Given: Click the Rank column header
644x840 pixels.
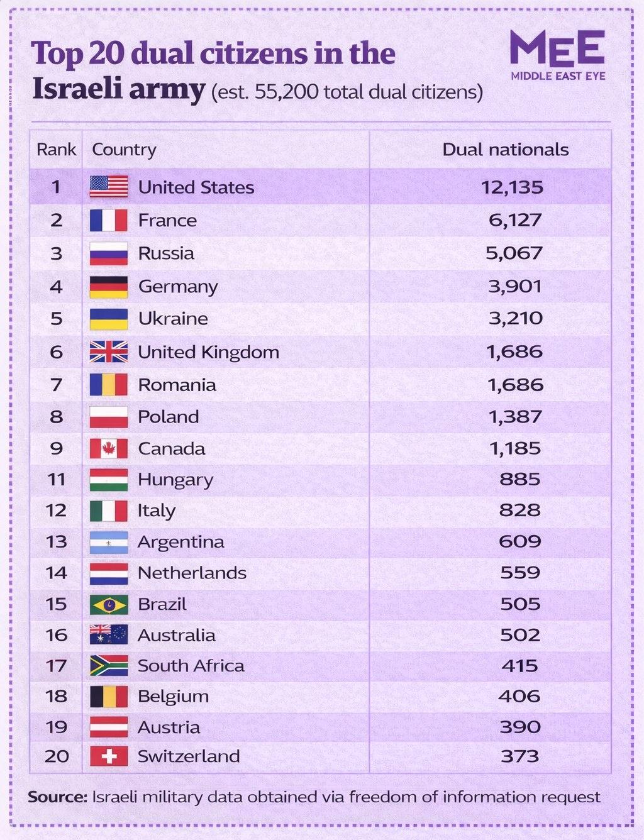Looking at the screenshot, I should coord(56,150).
